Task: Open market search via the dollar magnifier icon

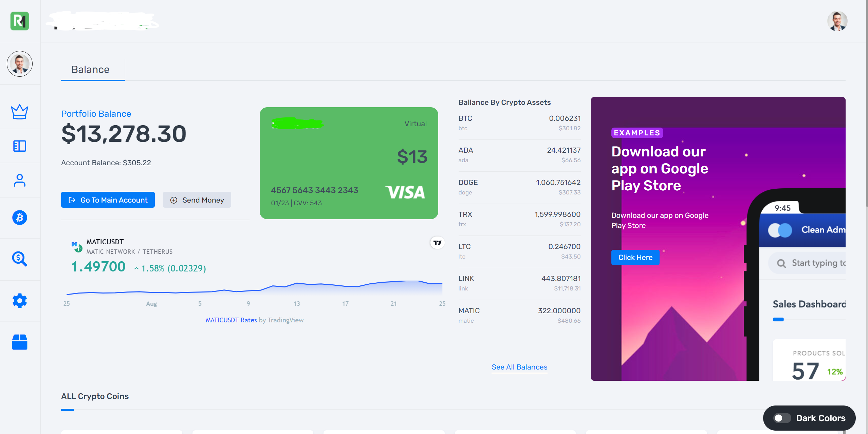Action: pos(19,259)
